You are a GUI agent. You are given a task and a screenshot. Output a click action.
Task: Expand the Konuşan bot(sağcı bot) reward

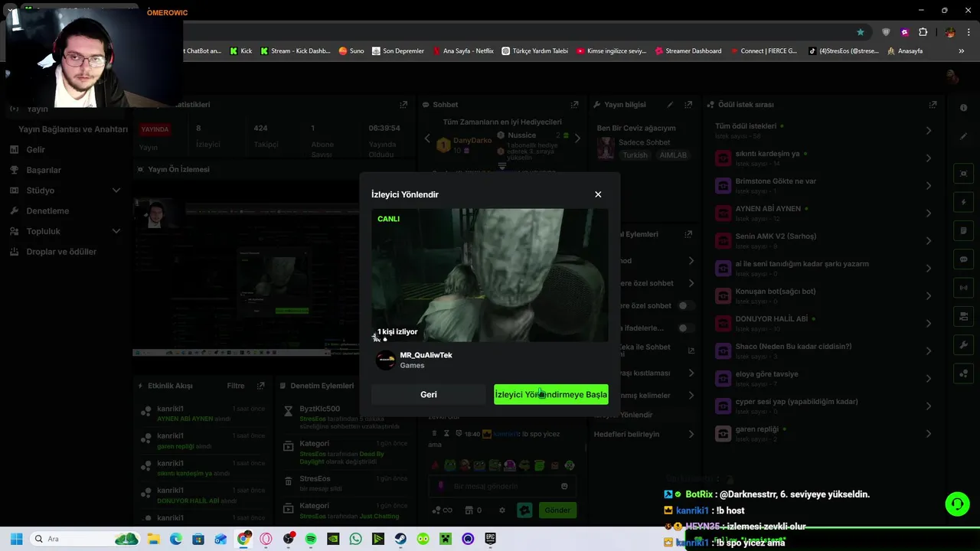coord(929,296)
